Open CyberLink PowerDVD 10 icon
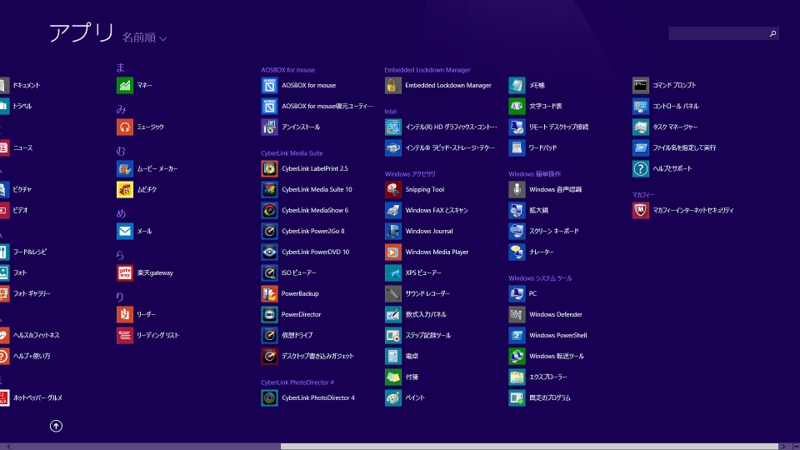This screenshot has height=450, width=800. pyautogui.click(x=269, y=252)
